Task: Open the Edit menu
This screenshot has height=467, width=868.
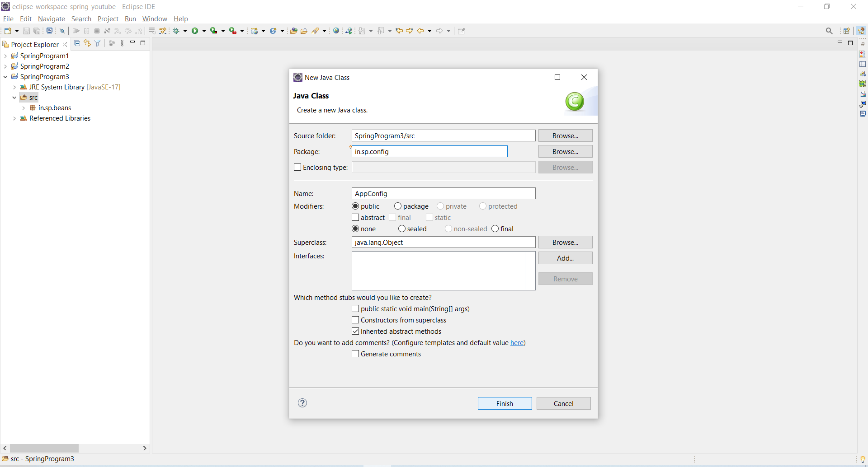Action: 26,19
